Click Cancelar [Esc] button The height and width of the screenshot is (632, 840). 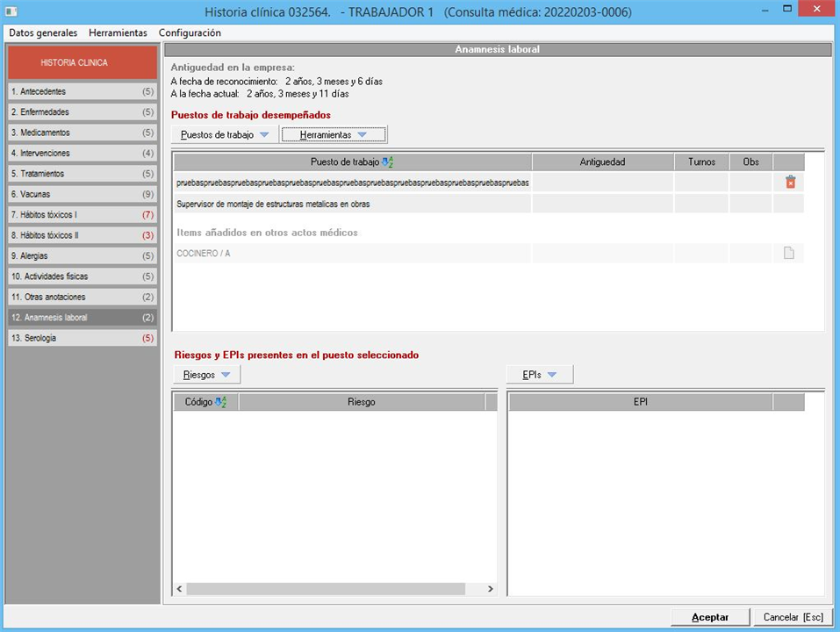pos(792,617)
